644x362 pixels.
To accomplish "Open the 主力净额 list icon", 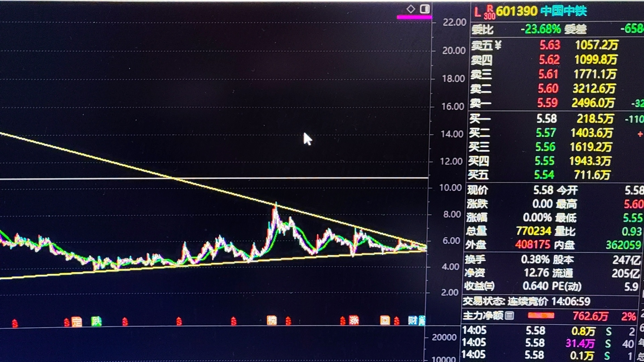I will [509, 316].
